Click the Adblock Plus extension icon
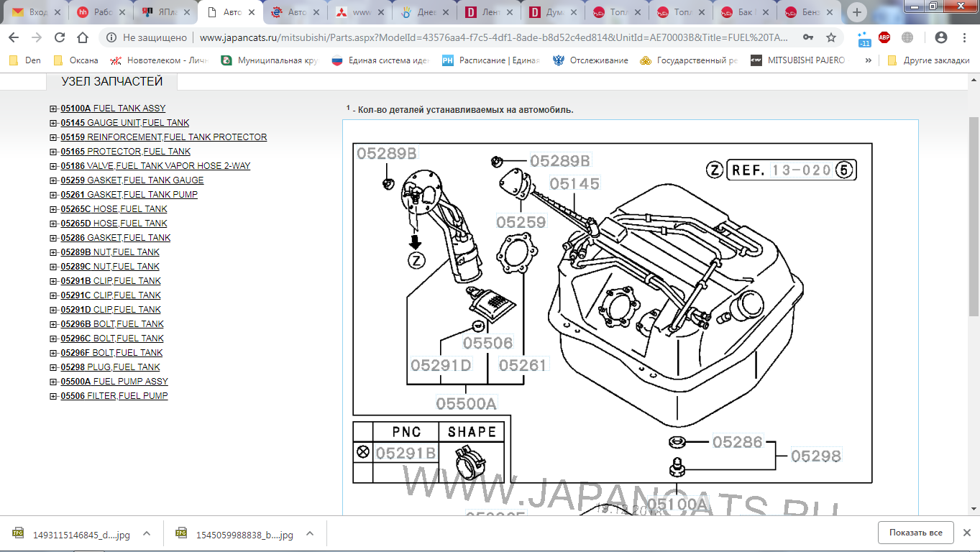 click(x=884, y=37)
